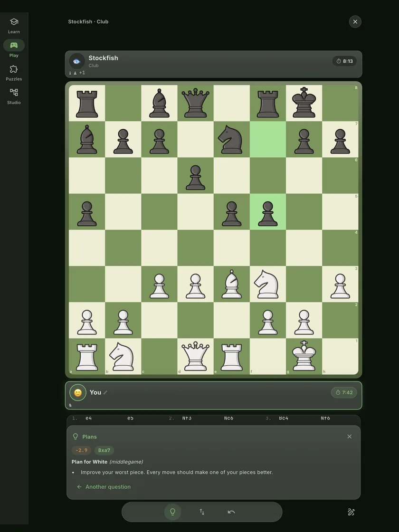This screenshot has height=532, width=399.
Task: Click move Nf3 in the move list
Action: tap(187, 418)
